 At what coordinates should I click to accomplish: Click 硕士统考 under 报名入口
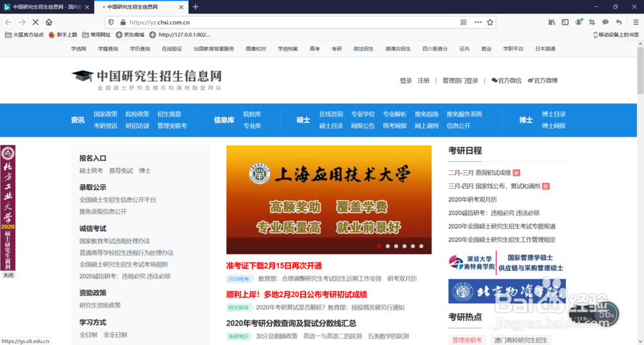91,171
